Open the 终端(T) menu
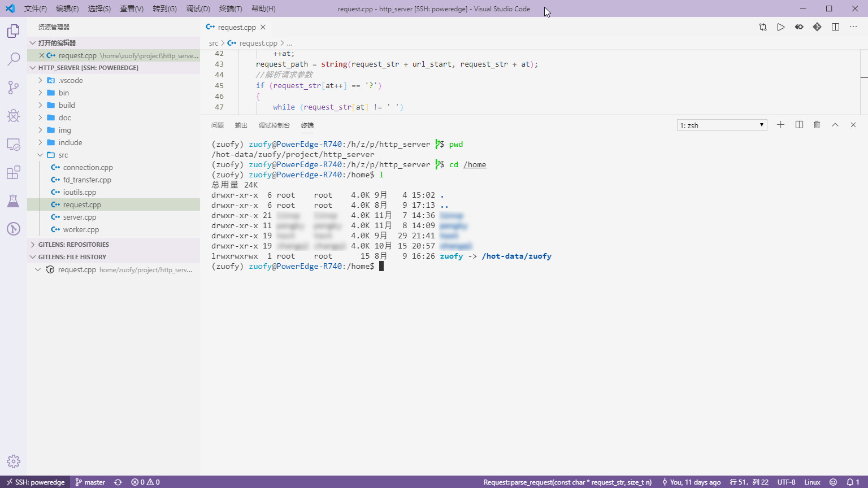This screenshot has width=868, height=488. pyautogui.click(x=231, y=8)
